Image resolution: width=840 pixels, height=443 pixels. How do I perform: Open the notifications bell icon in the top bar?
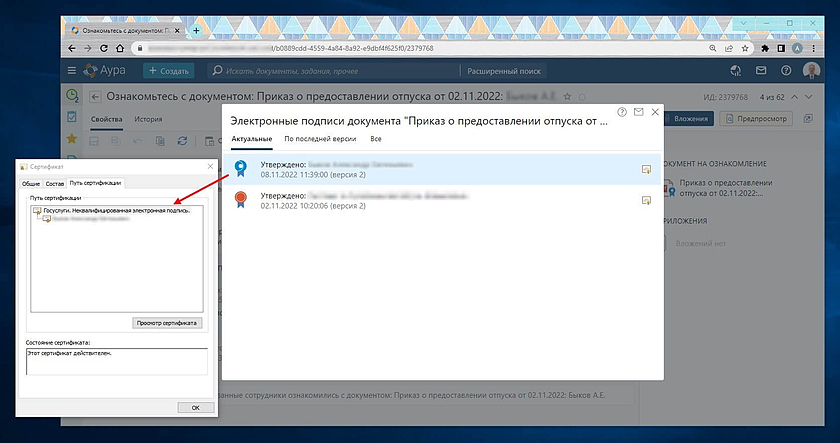pos(734,71)
